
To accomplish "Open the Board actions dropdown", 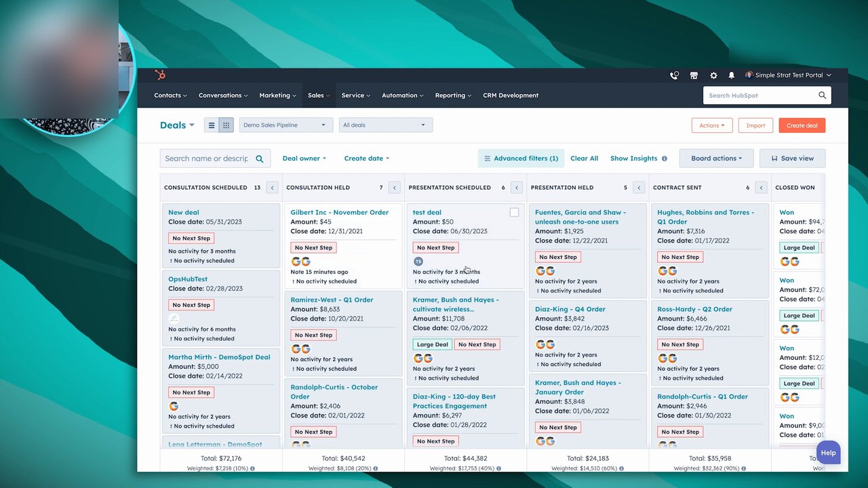I will click(716, 159).
